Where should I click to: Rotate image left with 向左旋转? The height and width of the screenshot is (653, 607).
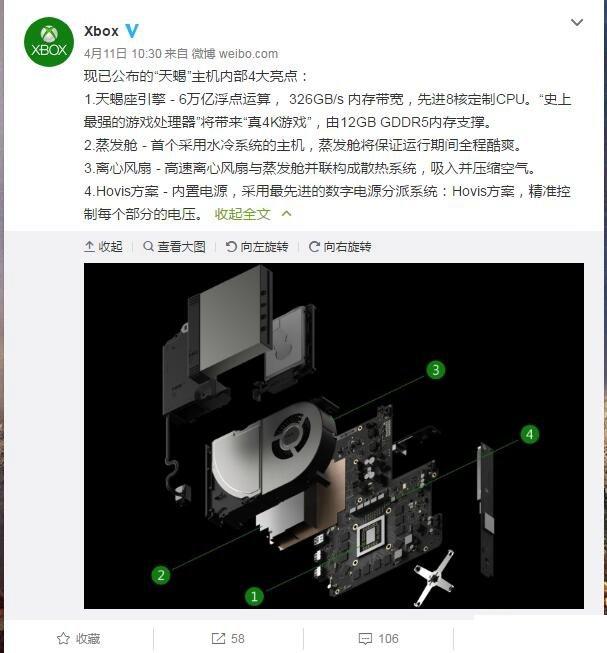(x=257, y=247)
